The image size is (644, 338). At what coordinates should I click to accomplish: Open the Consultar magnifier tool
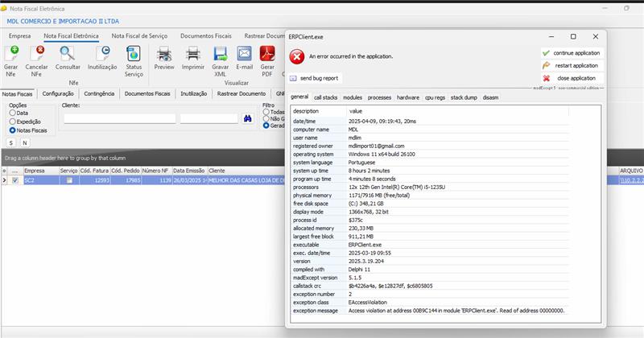pos(68,54)
